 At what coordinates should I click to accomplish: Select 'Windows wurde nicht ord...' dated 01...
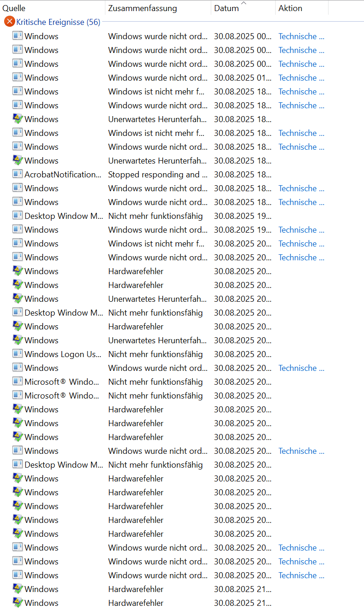tap(158, 77)
